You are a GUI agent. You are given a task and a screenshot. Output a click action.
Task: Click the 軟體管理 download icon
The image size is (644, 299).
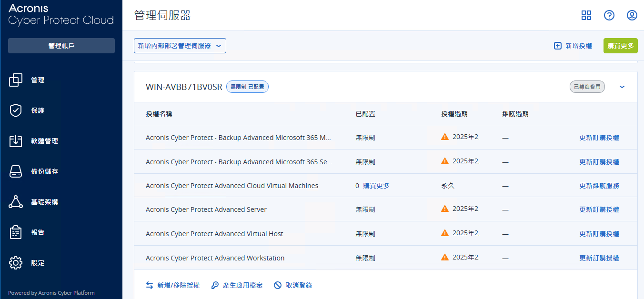16,141
